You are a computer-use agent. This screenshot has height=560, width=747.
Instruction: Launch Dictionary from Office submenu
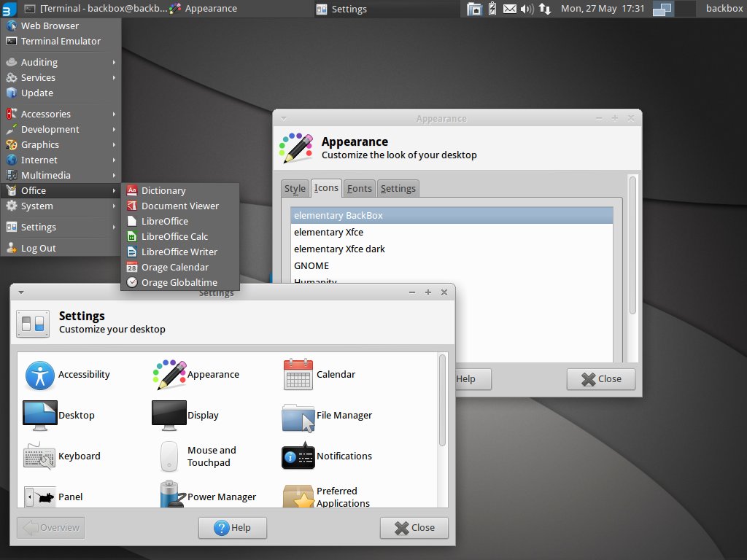(x=180, y=190)
